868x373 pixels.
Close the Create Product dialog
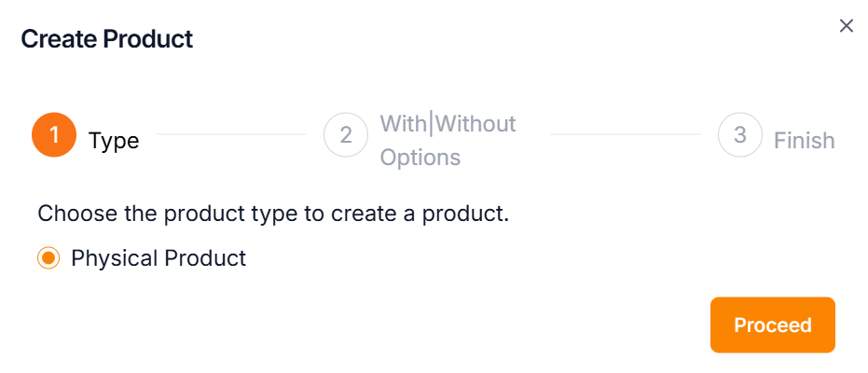coord(847,26)
